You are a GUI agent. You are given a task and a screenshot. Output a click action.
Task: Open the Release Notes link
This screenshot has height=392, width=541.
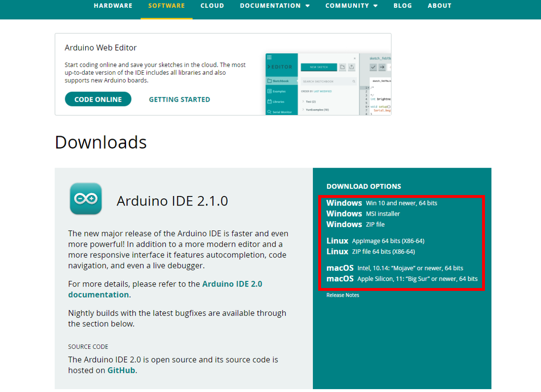click(x=343, y=295)
